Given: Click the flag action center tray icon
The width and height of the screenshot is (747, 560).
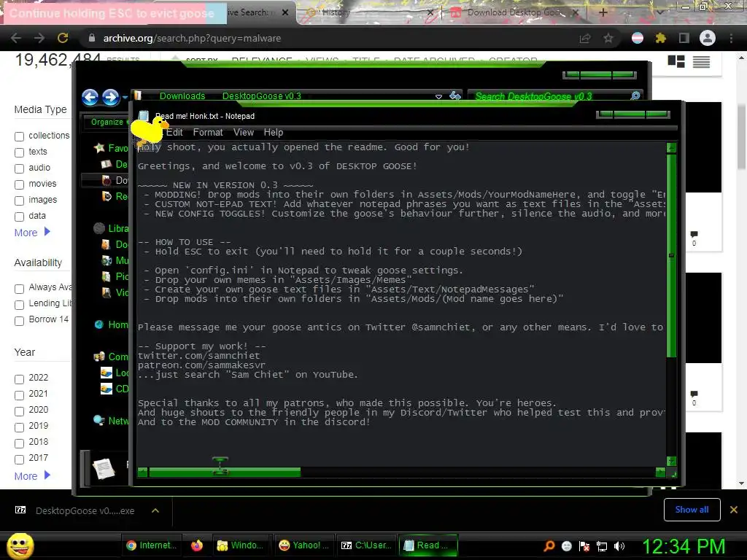Looking at the screenshot, I should 584,546.
